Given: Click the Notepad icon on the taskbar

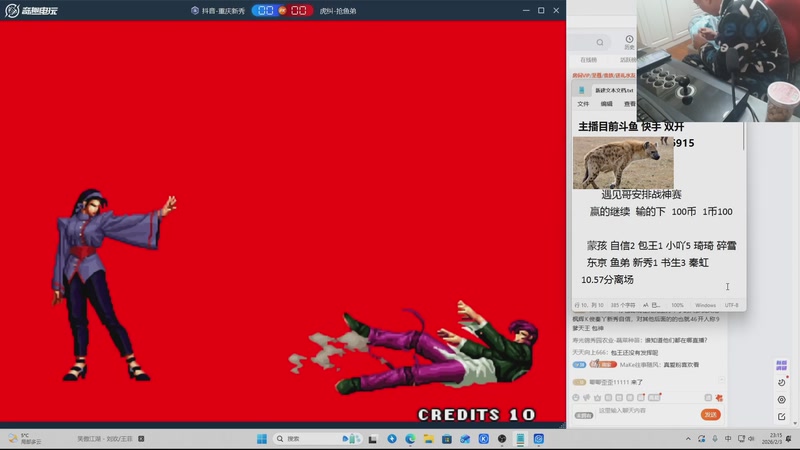Looking at the screenshot, I should (520, 439).
